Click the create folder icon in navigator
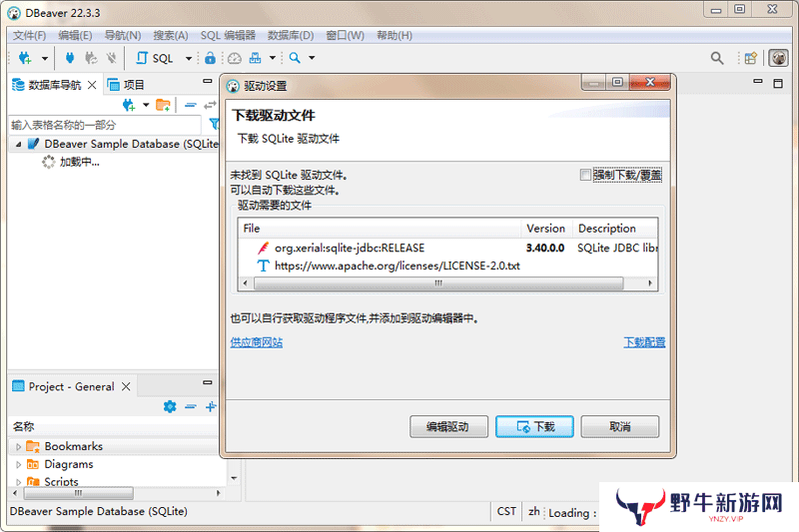This screenshot has height=532, width=799. [163, 106]
